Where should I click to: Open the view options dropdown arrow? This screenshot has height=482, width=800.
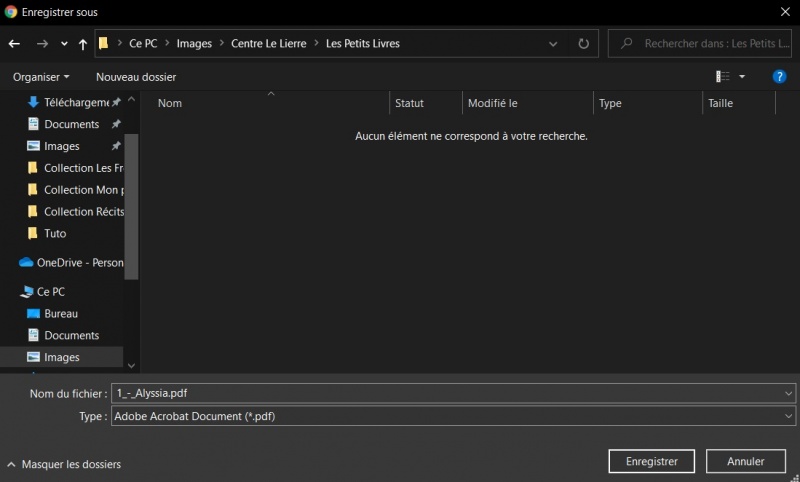(742, 76)
